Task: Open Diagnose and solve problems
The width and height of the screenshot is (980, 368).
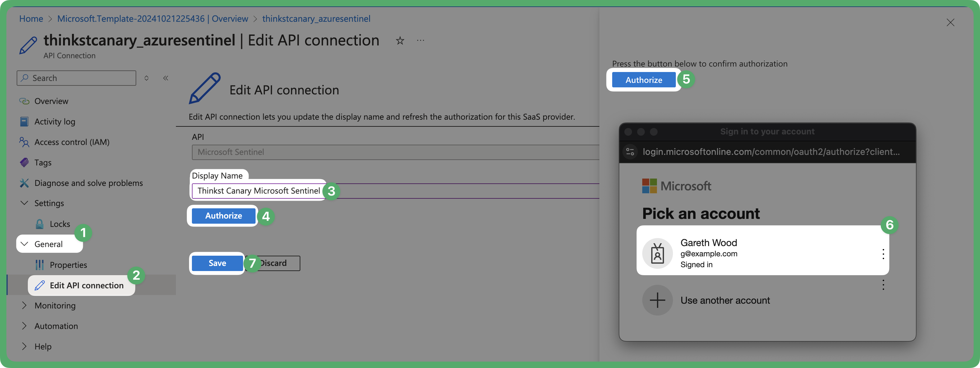Action: tap(88, 183)
